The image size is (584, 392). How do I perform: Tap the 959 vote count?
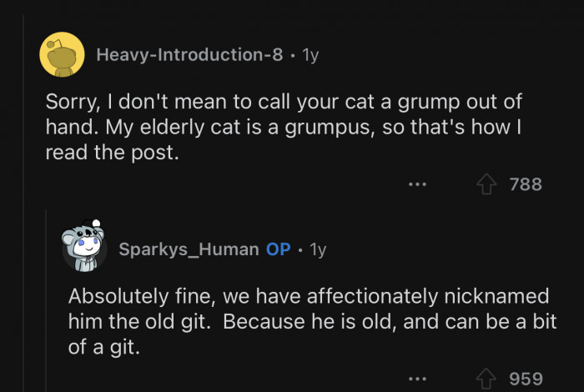[x=526, y=379]
